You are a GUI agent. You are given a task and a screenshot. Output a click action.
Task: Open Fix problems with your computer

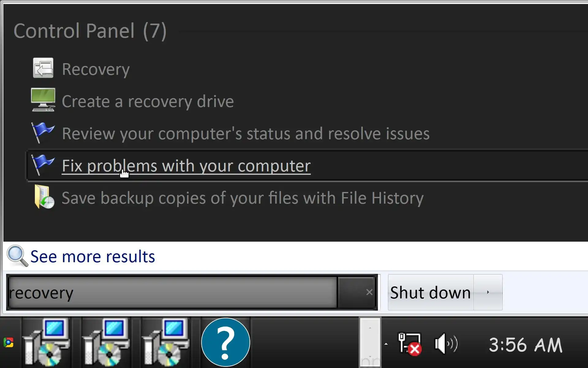pos(186,166)
